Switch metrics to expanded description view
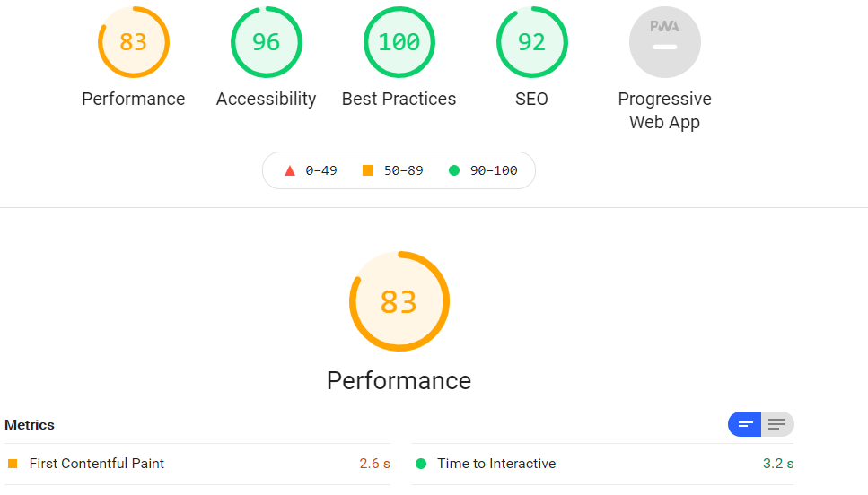This screenshot has width=868, height=495. tap(777, 424)
